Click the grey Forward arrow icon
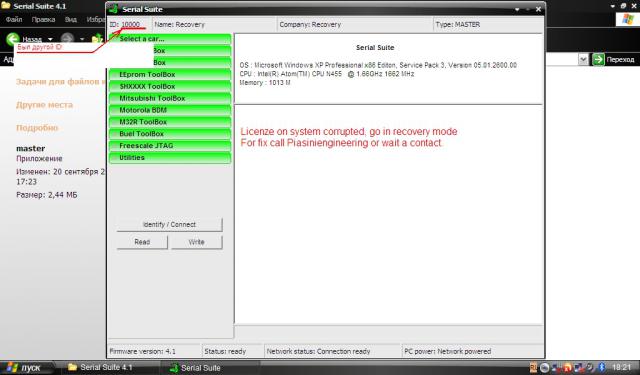Screen dimensions: 640x375 pyautogui.click(x=68, y=39)
